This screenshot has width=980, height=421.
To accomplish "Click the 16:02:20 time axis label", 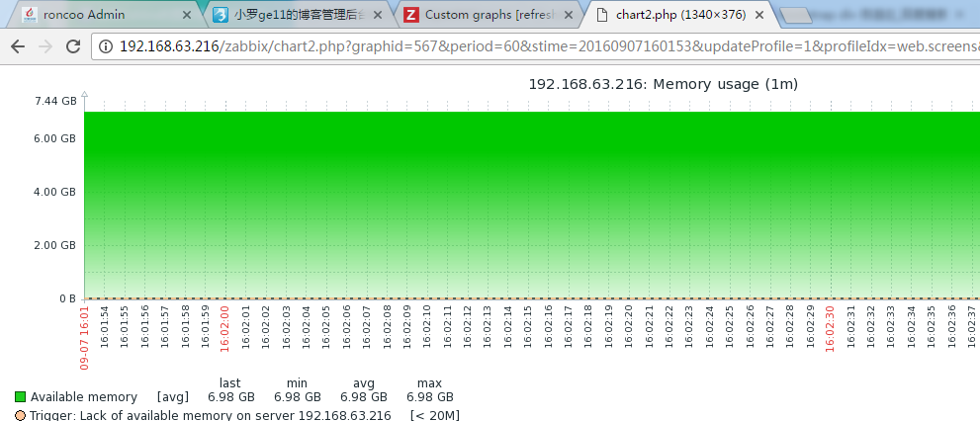I will click(x=629, y=325).
